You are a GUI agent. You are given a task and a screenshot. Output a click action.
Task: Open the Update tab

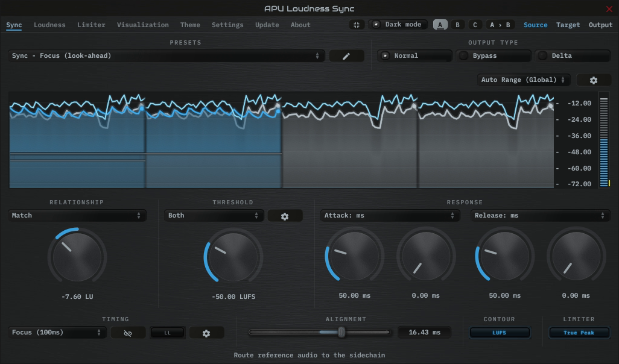tap(267, 25)
